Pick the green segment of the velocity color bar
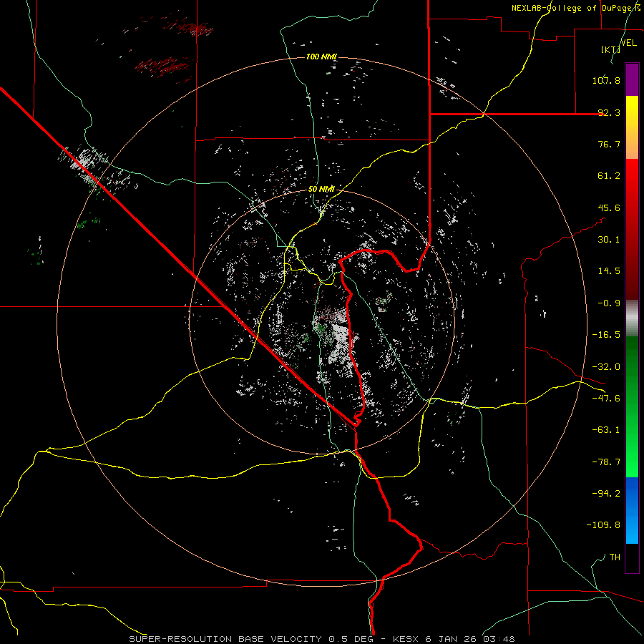644x644 pixels. tap(632, 406)
